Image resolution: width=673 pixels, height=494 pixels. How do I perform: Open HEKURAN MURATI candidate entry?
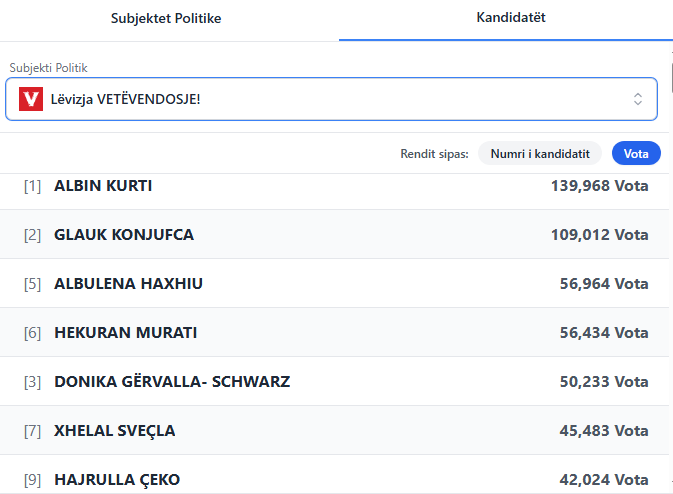tap(125, 332)
